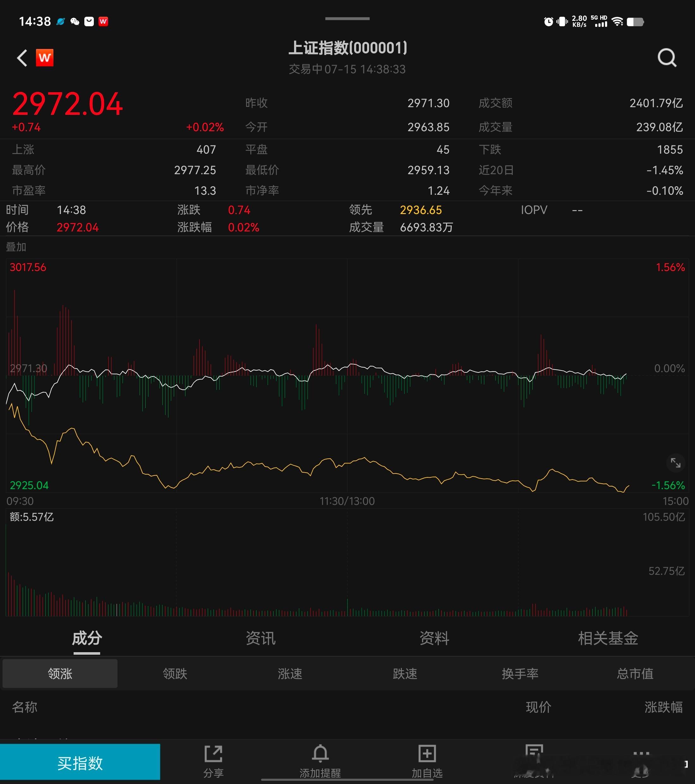Viewport: 695px width, 784px height.
Task: Switch to the 成分 tab
Action: click(x=87, y=639)
